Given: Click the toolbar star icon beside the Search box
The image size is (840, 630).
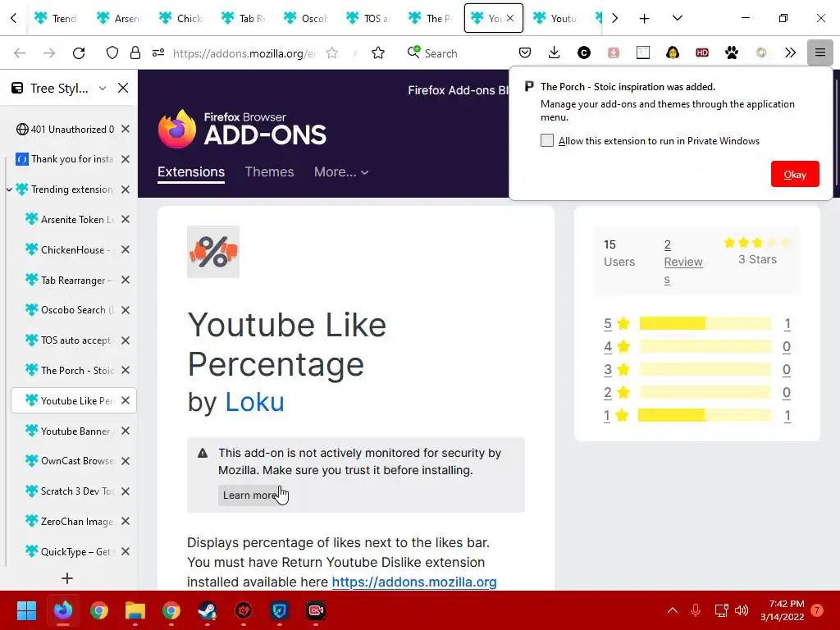Looking at the screenshot, I should click(378, 53).
